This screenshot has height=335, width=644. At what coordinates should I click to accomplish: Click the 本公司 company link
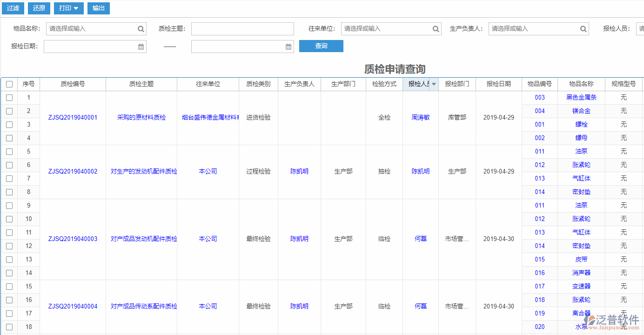[x=208, y=171]
